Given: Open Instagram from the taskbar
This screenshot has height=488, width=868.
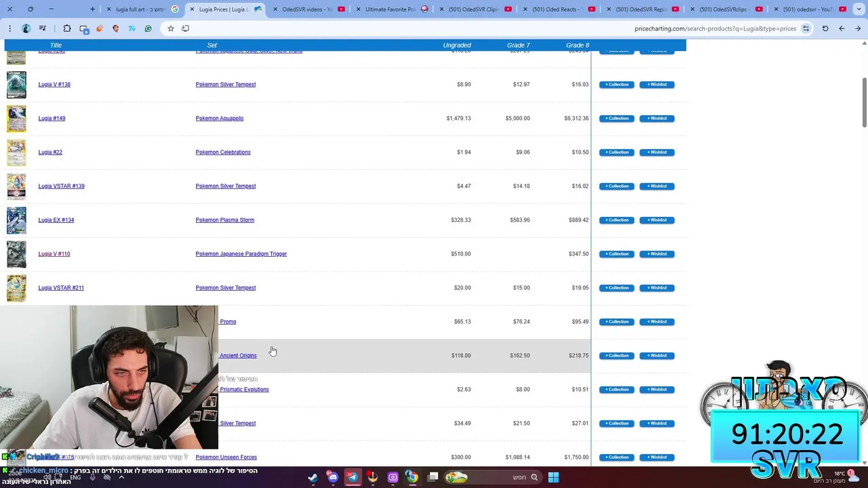Looking at the screenshot, I should [x=393, y=477].
